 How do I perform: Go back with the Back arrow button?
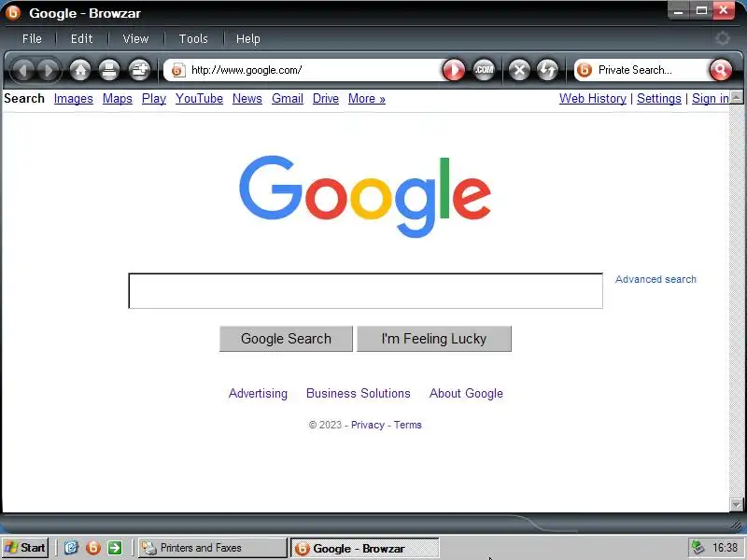tap(21, 71)
